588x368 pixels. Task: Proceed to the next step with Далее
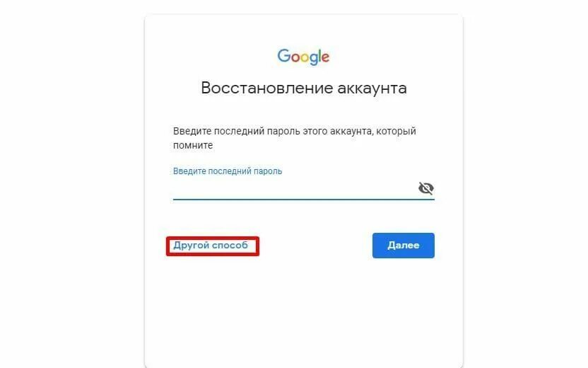(x=404, y=245)
